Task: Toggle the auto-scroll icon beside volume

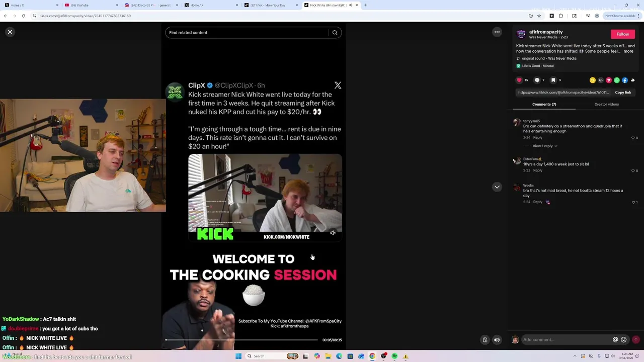Action: (485, 340)
